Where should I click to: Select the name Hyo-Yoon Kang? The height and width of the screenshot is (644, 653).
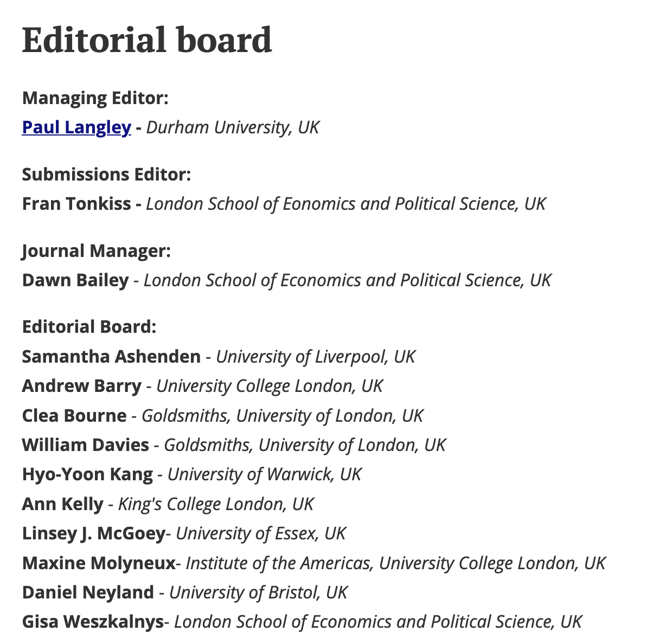click(87, 474)
